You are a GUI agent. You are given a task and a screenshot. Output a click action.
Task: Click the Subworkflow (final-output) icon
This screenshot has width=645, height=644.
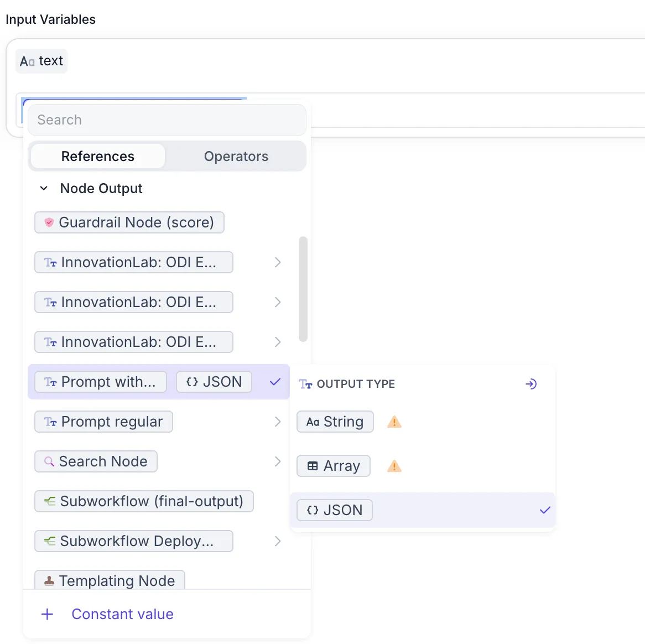point(50,501)
